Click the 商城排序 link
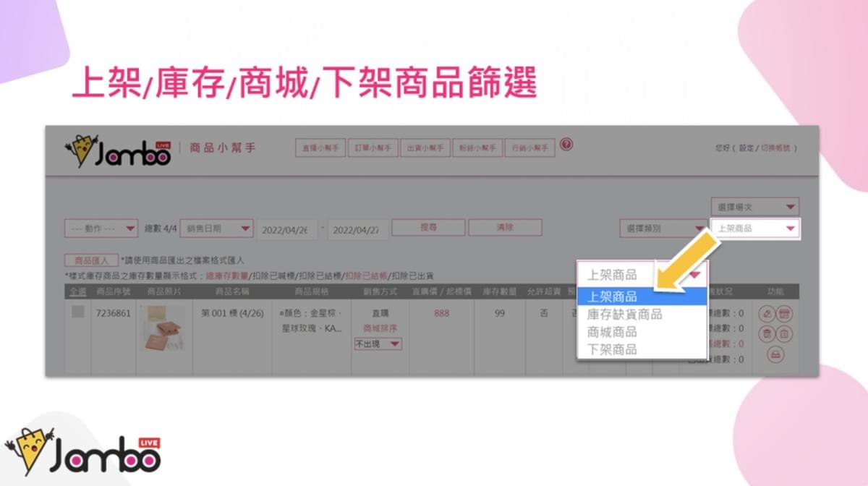 [380, 328]
